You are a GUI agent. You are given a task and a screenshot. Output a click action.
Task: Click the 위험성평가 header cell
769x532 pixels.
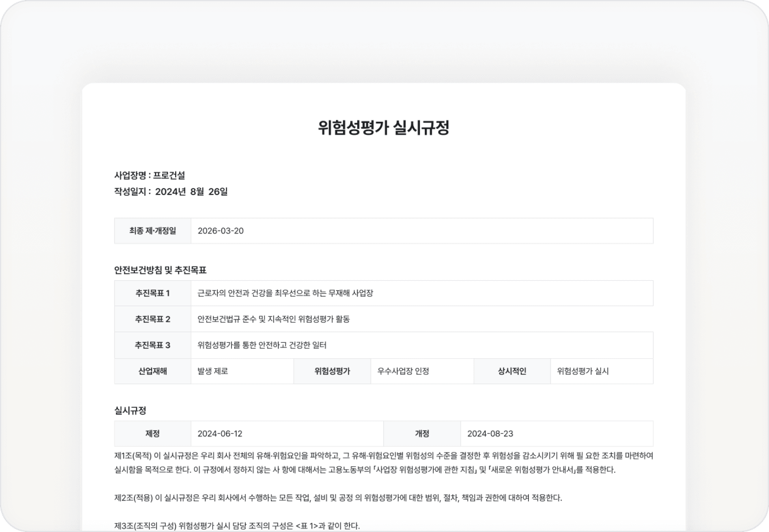click(332, 371)
